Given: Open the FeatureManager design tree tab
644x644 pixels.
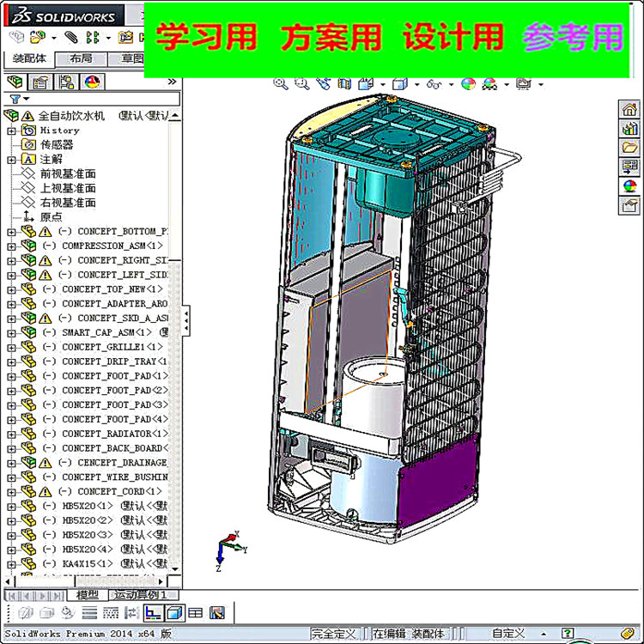Looking at the screenshot, I should point(15,82).
